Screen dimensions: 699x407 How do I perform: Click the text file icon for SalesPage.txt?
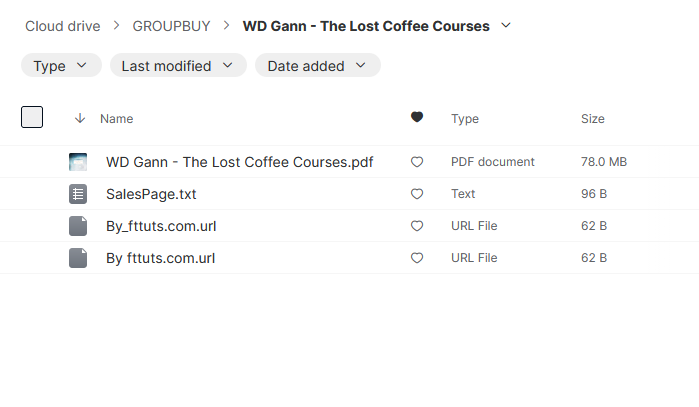(78, 194)
